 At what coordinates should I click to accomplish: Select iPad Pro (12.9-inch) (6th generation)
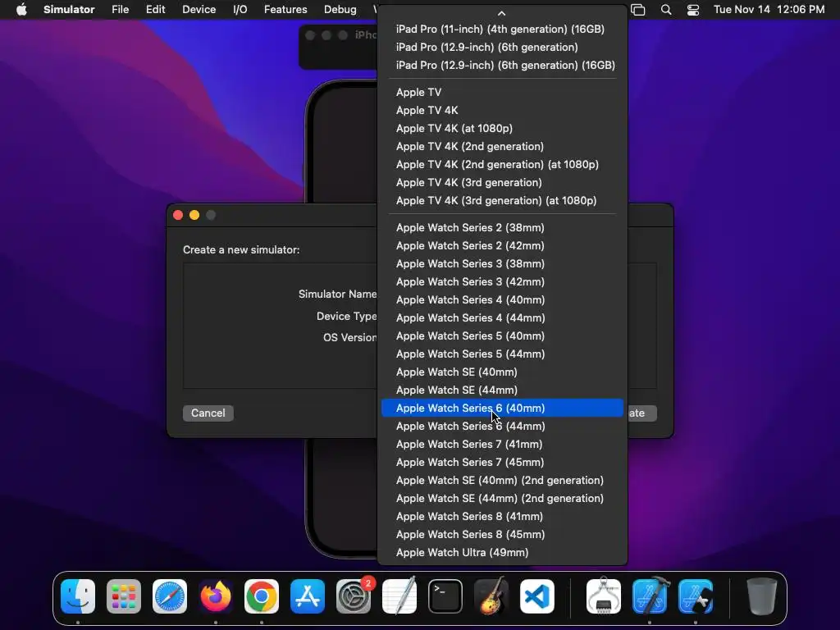[503, 47]
